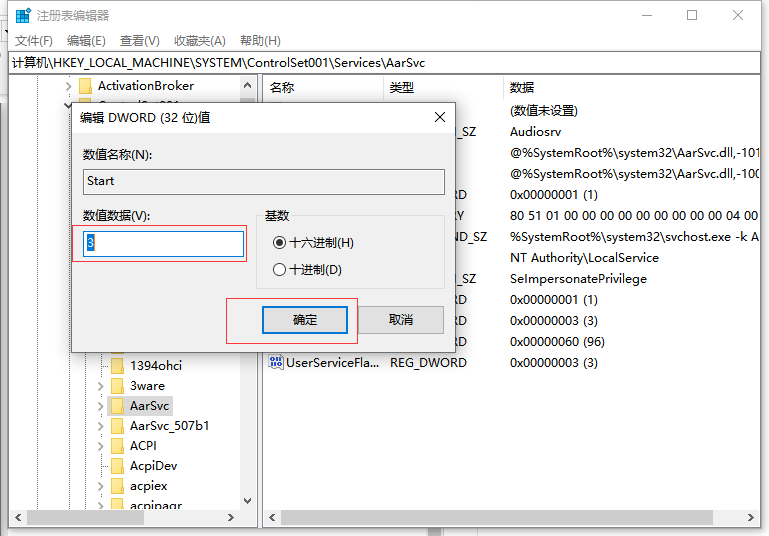769x536 pixels.
Task: Select the AarSvc tree item label
Action: coord(150,406)
